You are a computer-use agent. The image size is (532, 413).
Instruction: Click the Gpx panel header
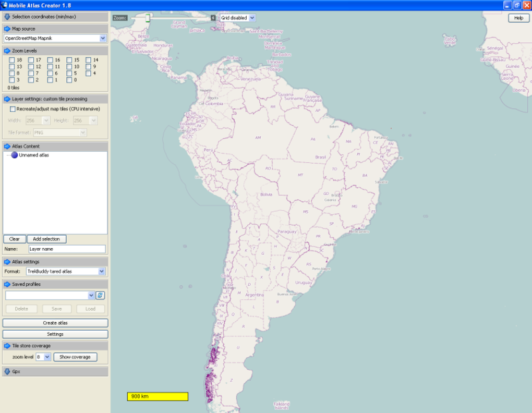tap(55, 372)
